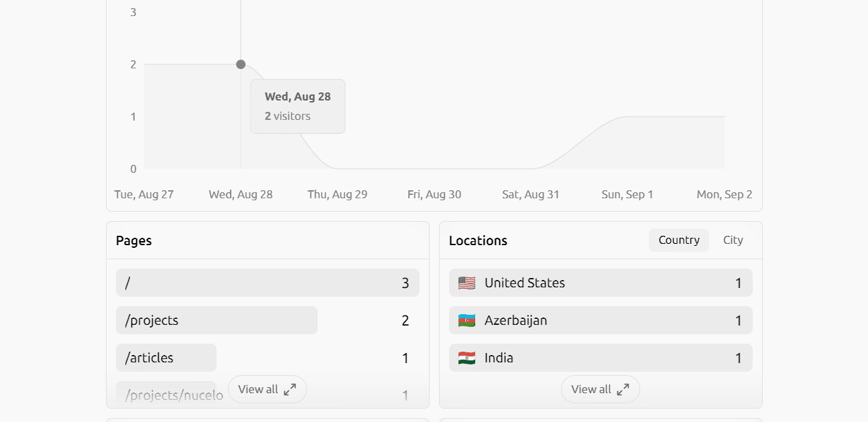Select the / page row
The width and height of the screenshot is (868, 422).
(267, 283)
